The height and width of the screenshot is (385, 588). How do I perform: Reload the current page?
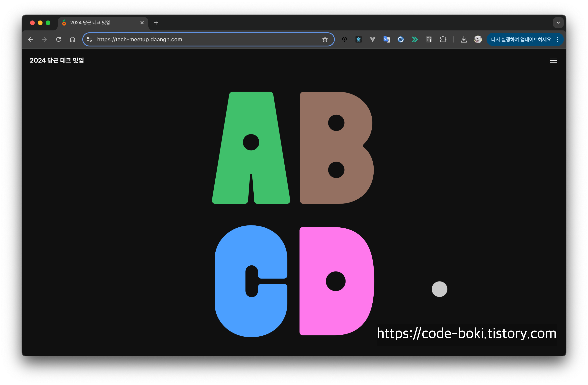click(59, 39)
